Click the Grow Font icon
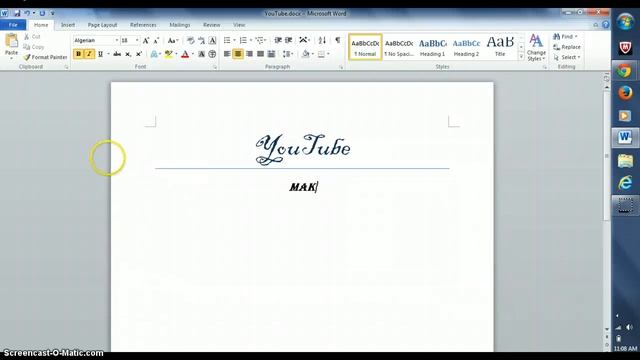The image size is (640, 360). [x=146, y=40]
